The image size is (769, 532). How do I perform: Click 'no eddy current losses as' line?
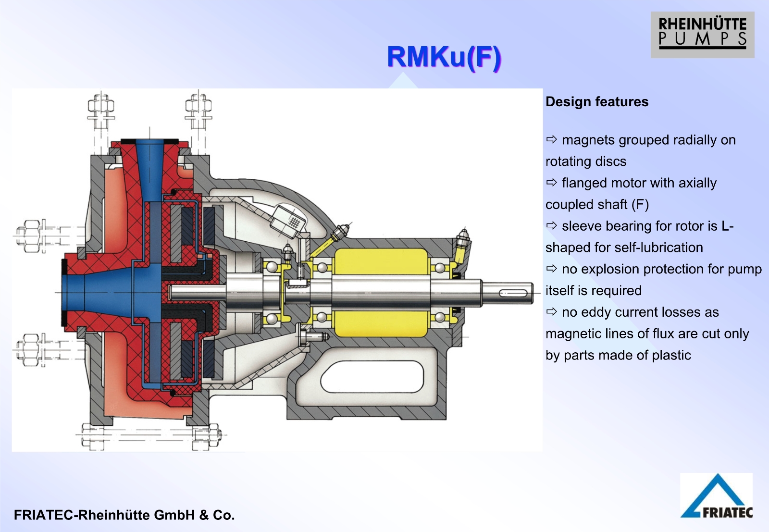click(640, 312)
